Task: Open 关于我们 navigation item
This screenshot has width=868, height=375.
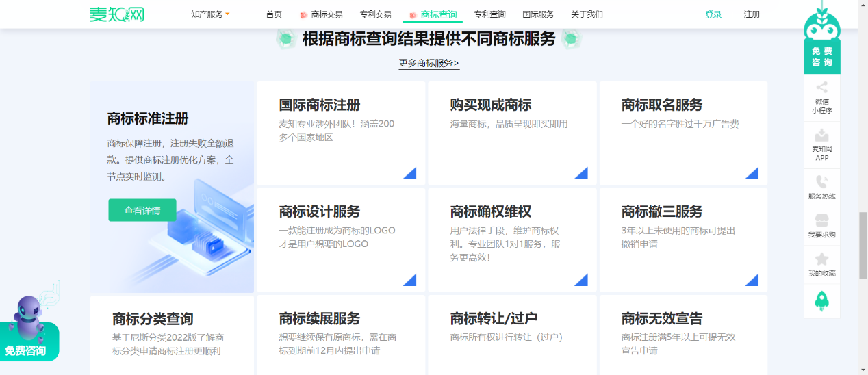Action: pyautogui.click(x=587, y=14)
